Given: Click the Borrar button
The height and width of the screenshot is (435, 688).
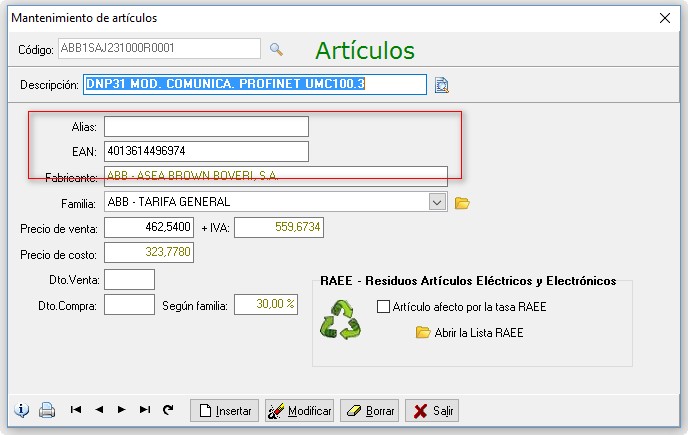Looking at the screenshot, I should coord(370,411).
